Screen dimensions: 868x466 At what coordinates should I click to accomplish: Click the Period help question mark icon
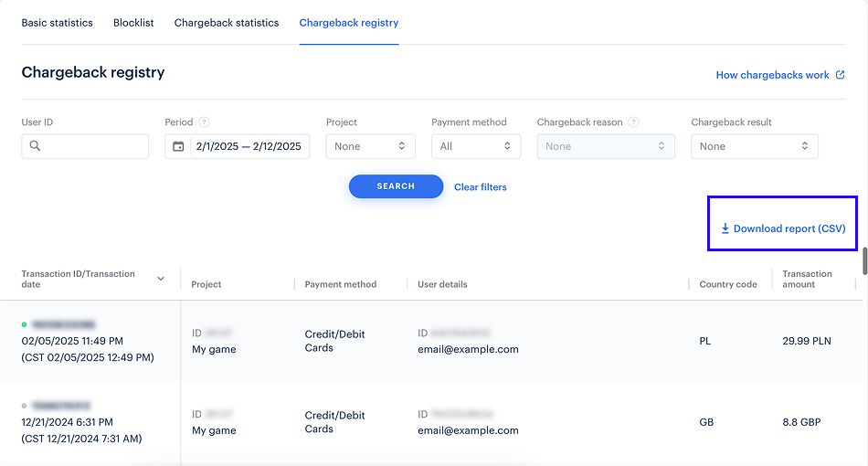pos(205,122)
